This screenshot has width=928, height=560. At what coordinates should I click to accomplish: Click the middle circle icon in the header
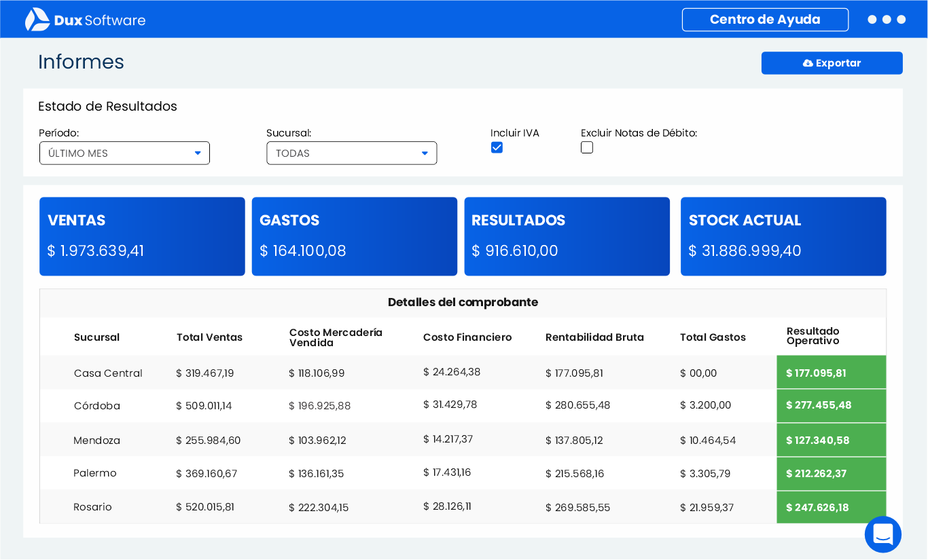[x=887, y=20]
